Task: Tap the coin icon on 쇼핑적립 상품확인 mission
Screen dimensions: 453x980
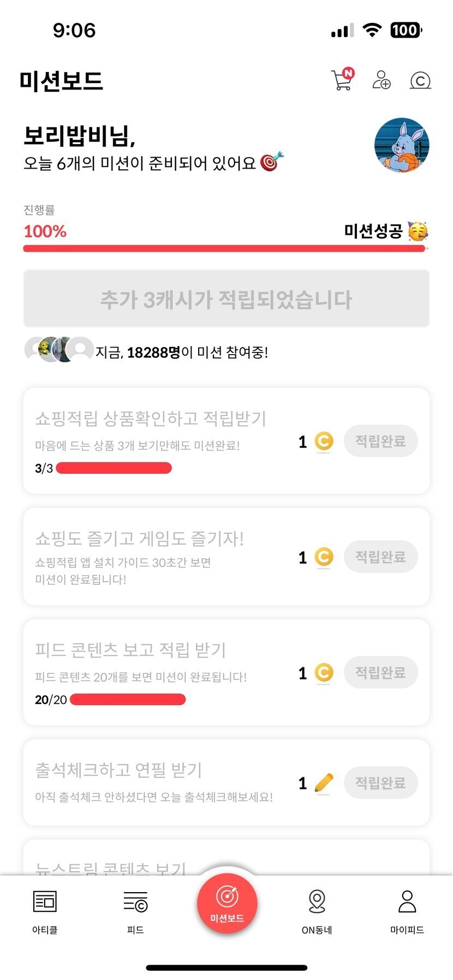Action: click(x=324, y=441)
